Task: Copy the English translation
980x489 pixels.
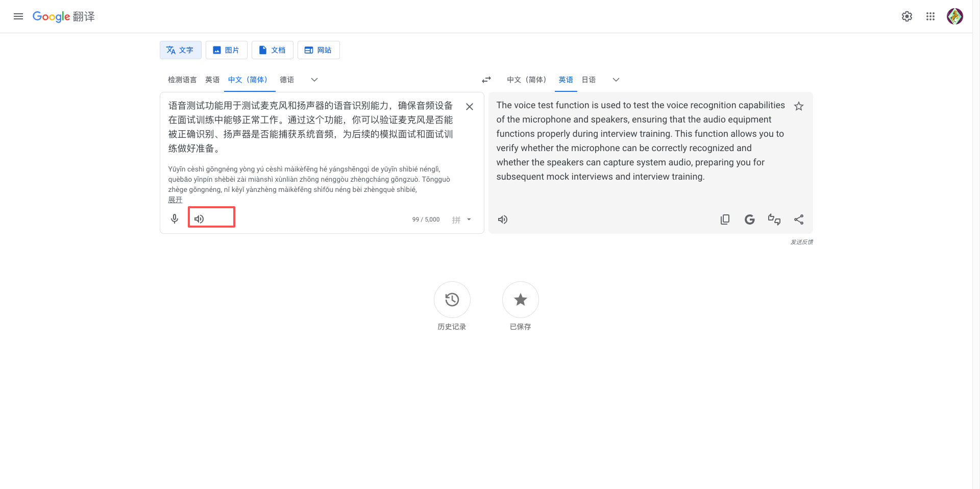Action: point(725,219)
